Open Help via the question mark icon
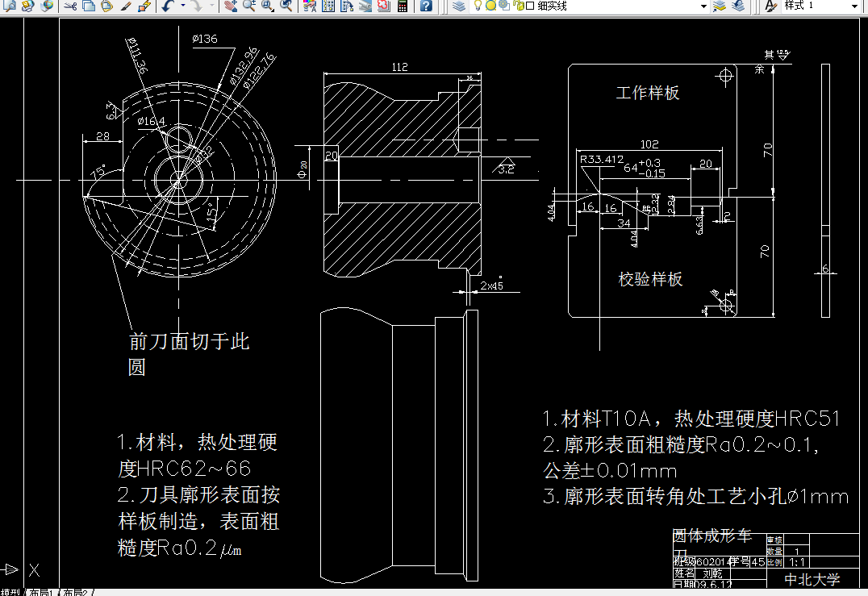 [426, 6]
